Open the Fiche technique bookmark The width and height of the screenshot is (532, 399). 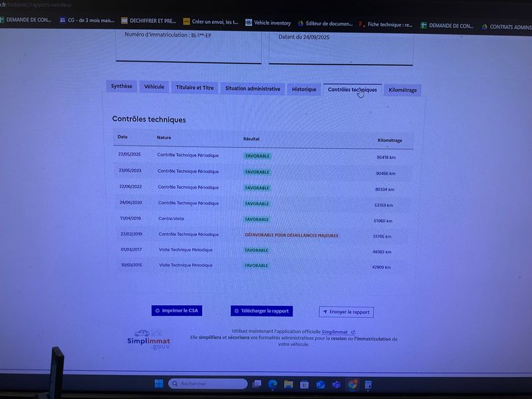pos(386,25)
